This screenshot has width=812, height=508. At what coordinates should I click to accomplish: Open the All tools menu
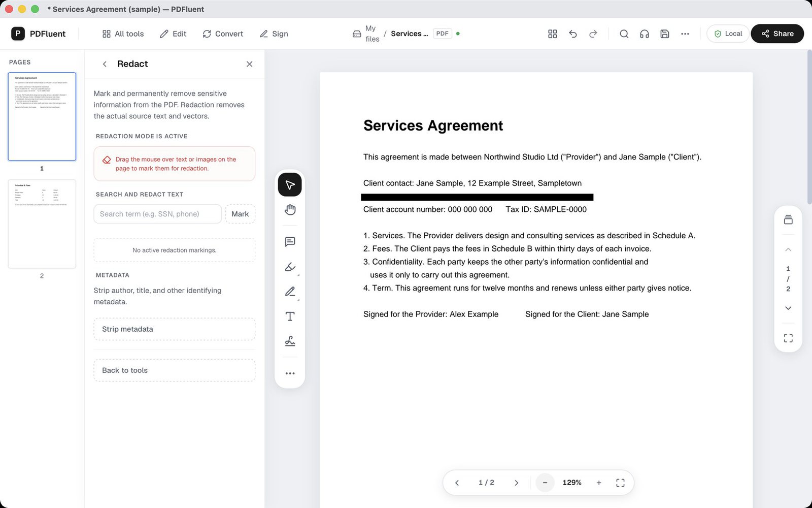123,34
